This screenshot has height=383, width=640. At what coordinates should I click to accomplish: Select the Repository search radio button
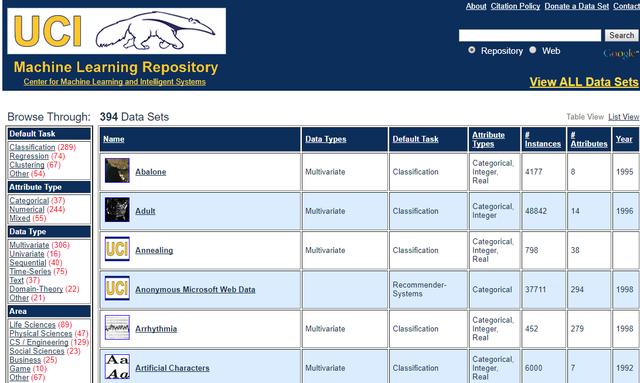[472, 50]
